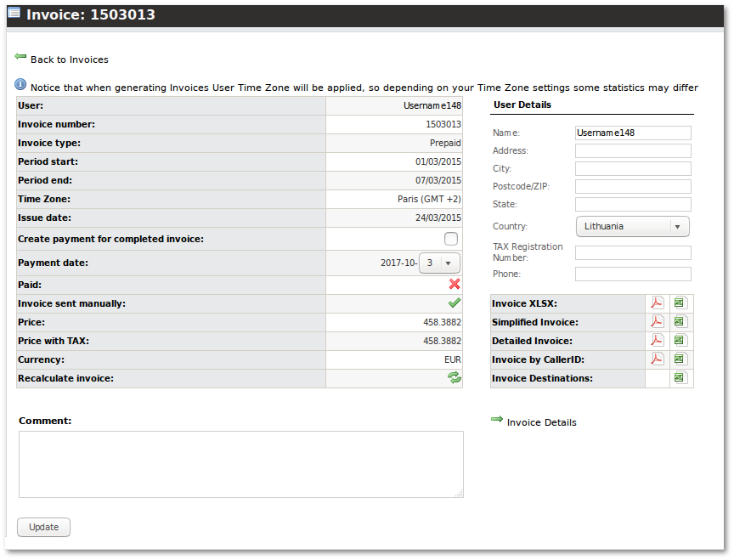Download Invoice XLSX as PDF
This screenshot has width=734, height=560.
(657, 303)
